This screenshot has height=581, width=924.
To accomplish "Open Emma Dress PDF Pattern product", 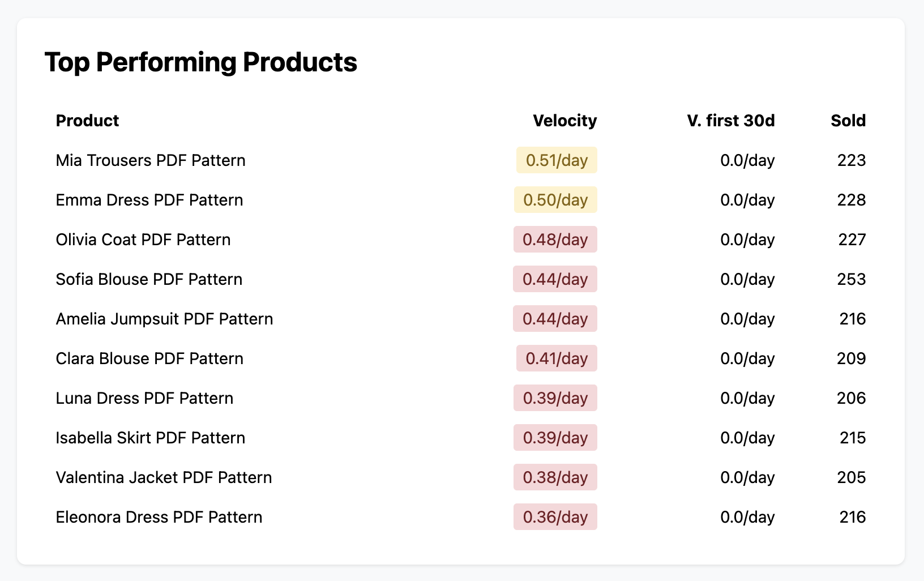I will (x=149, y=200).
